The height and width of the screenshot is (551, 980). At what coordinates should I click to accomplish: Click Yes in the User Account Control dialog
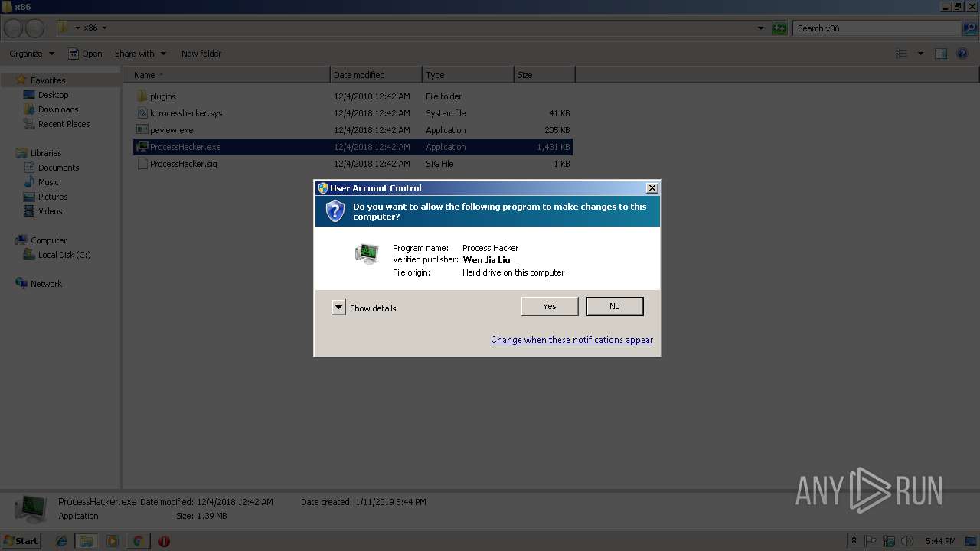pyautogui.click(x=550, y=306)
